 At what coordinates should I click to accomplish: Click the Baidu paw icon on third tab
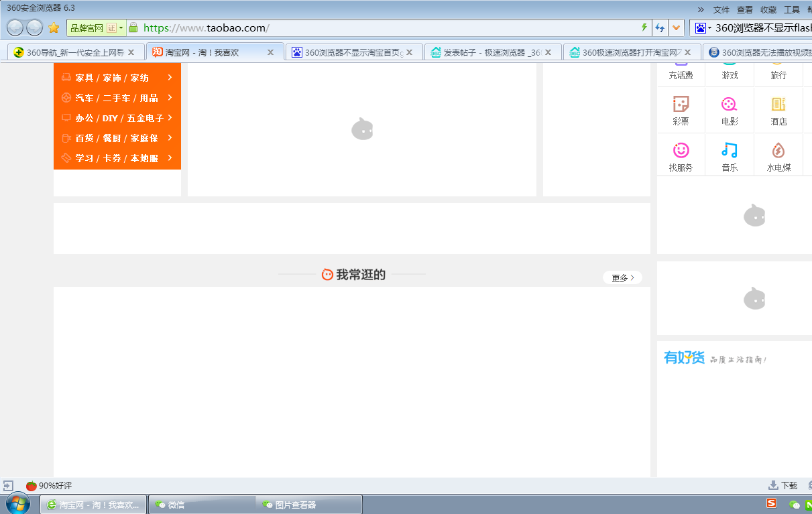click(x=297, y=52)
